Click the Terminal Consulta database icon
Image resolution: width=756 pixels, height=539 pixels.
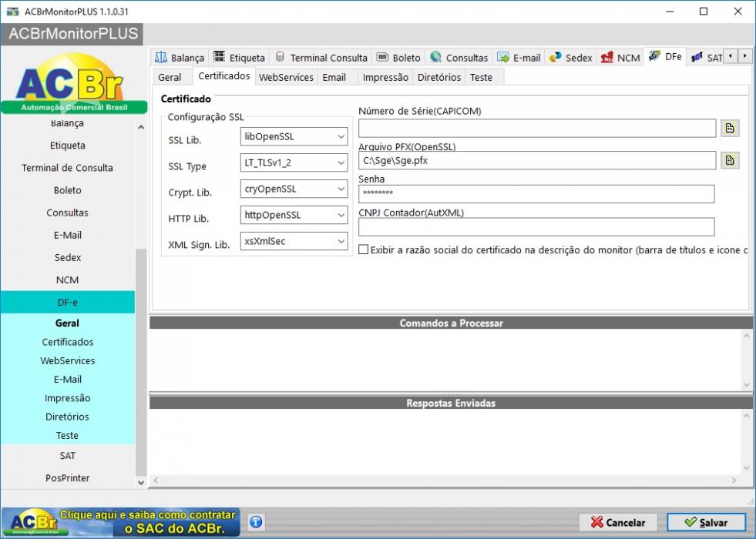pos(280,57)
